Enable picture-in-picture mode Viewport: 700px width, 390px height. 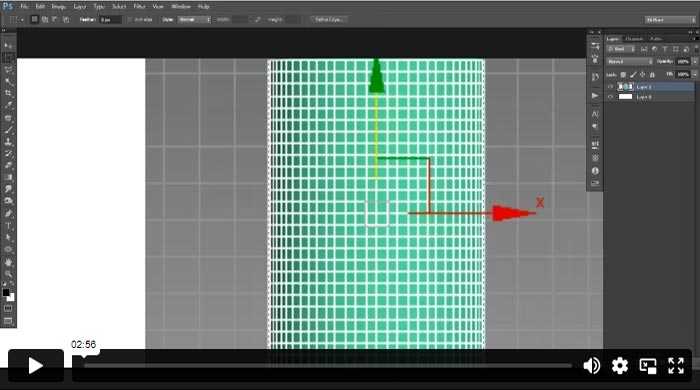[648, 366]
